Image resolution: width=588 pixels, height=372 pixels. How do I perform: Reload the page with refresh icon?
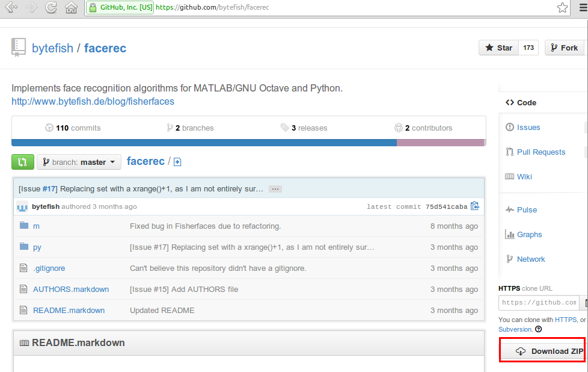(51, 7)
